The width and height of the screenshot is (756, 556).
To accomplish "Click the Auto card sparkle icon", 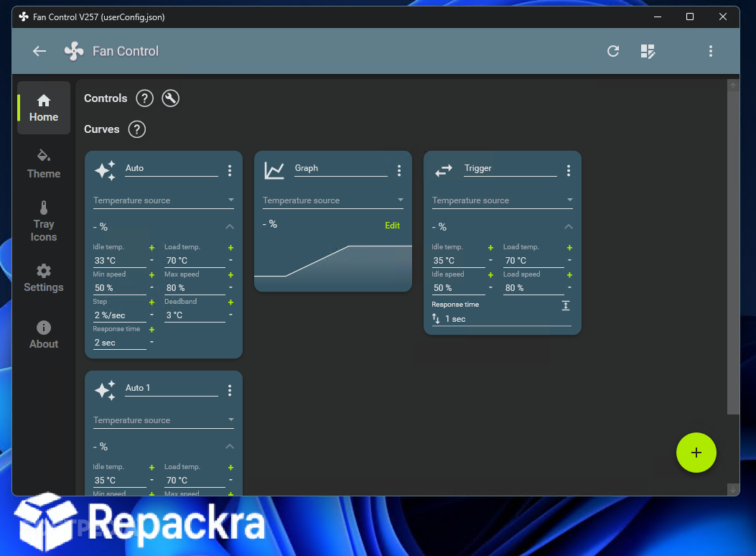I will tap(105, 171).
